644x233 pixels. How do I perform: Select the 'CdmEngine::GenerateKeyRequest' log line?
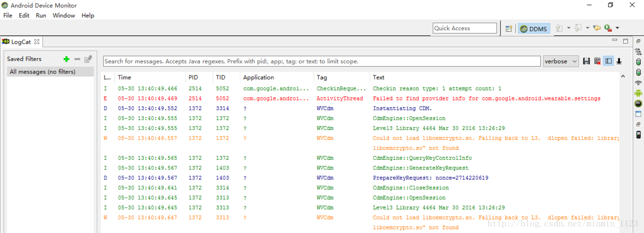click(360, 168)
